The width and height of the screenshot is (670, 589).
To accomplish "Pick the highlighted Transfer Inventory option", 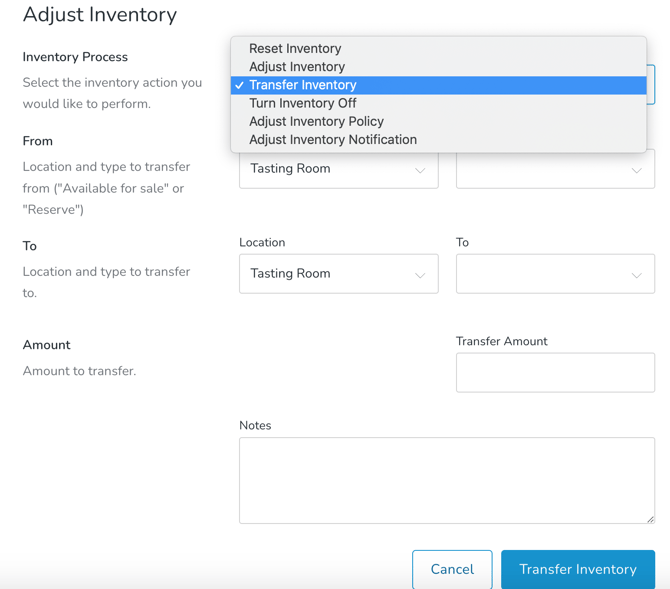I will coord(303,85).
